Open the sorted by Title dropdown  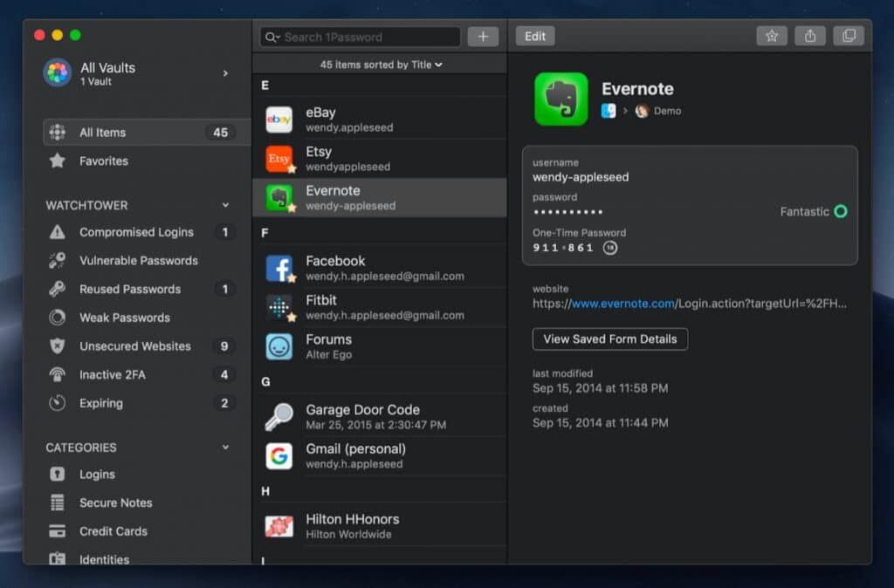pyautogui.click(x=381, y=65)
